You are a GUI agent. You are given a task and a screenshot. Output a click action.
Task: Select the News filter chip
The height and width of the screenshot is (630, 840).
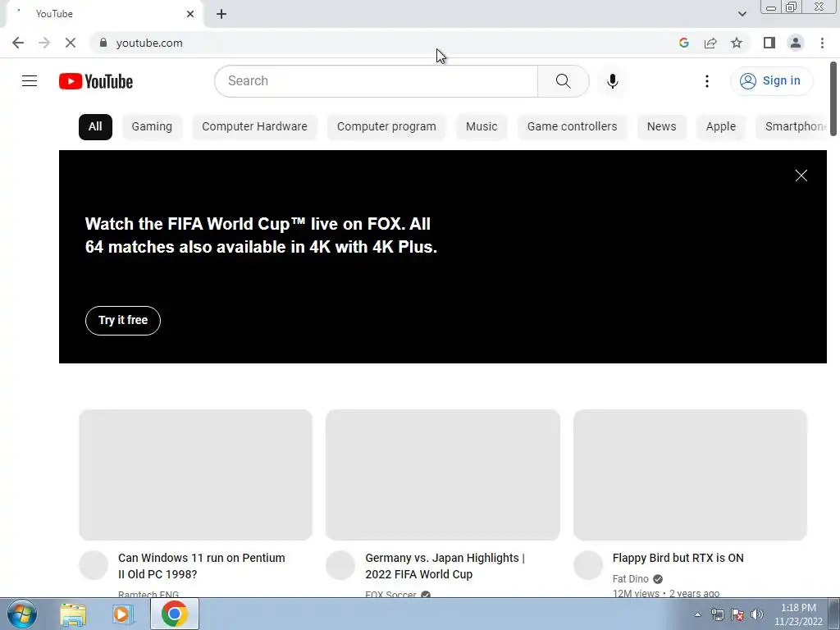tap(662, 127)
